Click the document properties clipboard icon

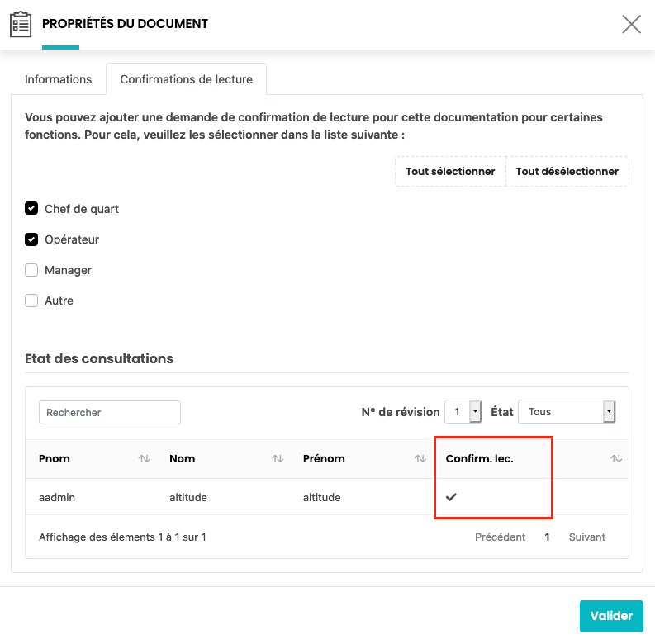21,24
